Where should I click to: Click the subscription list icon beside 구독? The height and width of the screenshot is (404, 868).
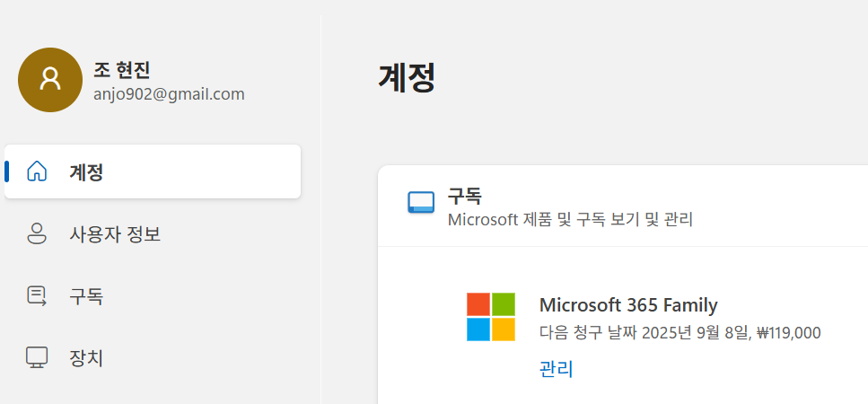tap(37, 296)
